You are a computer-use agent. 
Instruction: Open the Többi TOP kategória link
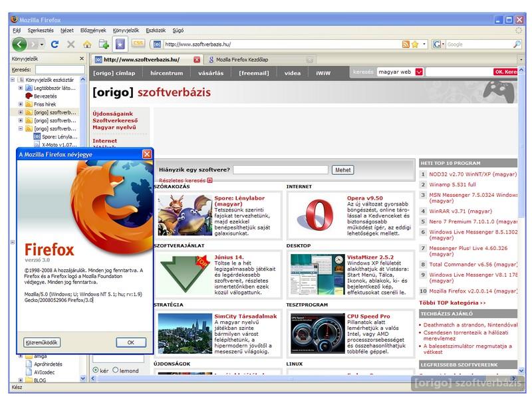[452, 303]
